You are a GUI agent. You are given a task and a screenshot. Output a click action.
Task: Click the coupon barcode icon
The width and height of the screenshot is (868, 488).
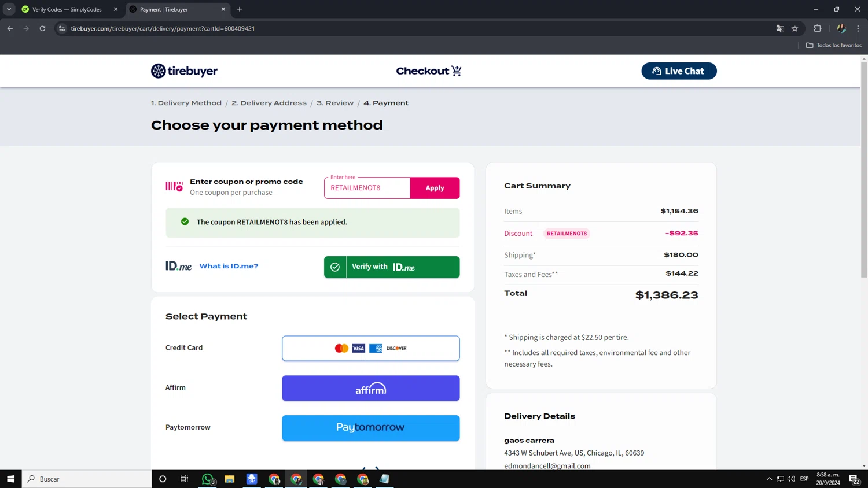[x=174, y=186]
